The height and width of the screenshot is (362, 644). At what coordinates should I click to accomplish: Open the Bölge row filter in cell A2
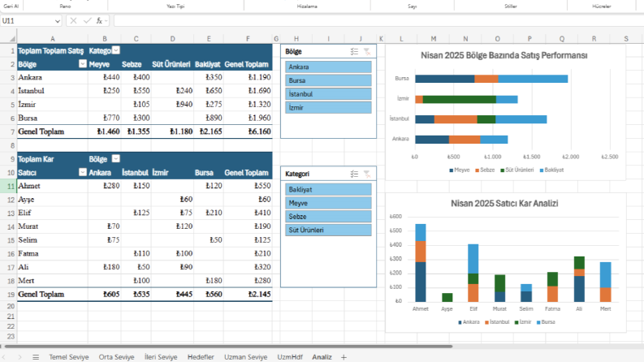pos(83,63)
